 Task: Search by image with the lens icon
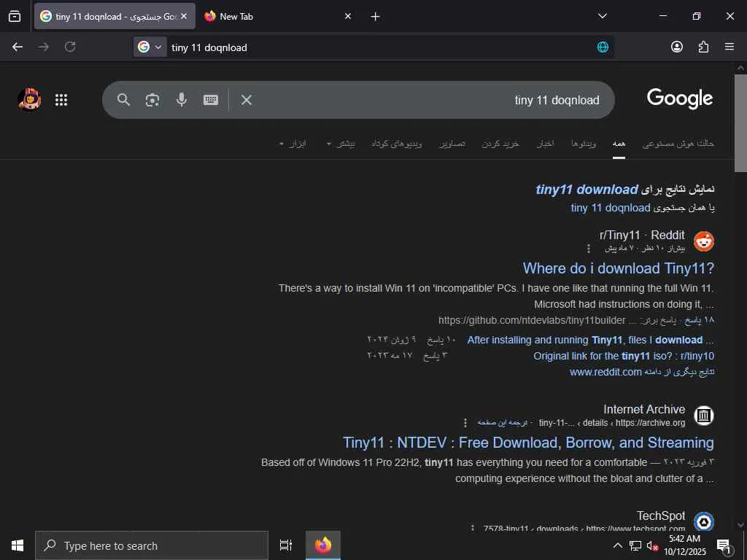[x=152, y=99]
